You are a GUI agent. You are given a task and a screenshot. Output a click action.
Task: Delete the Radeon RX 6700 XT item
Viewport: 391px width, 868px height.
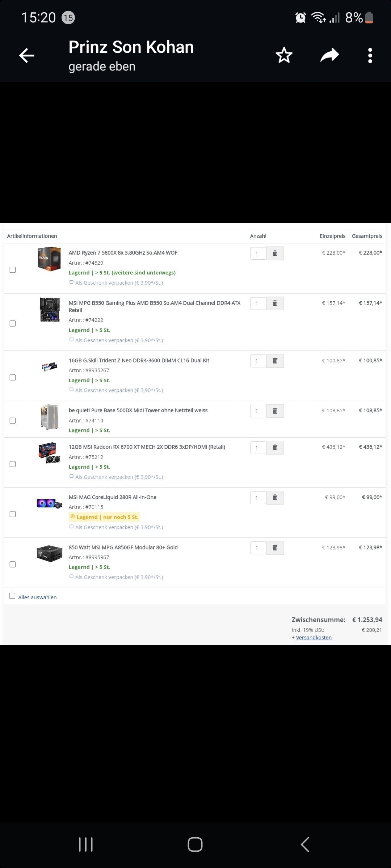(275, 448)
